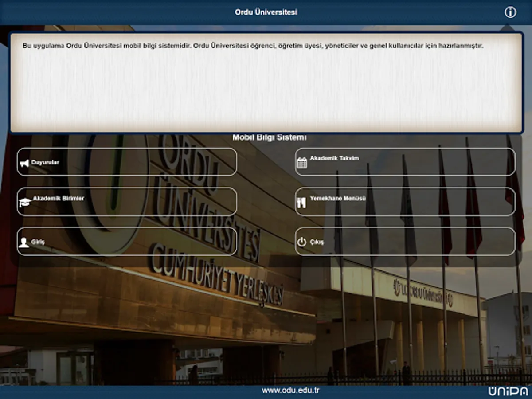The width and height of the screenshot is (532, 399).
Task: Open the Akademik Takvim button
Action: point(405,162)
